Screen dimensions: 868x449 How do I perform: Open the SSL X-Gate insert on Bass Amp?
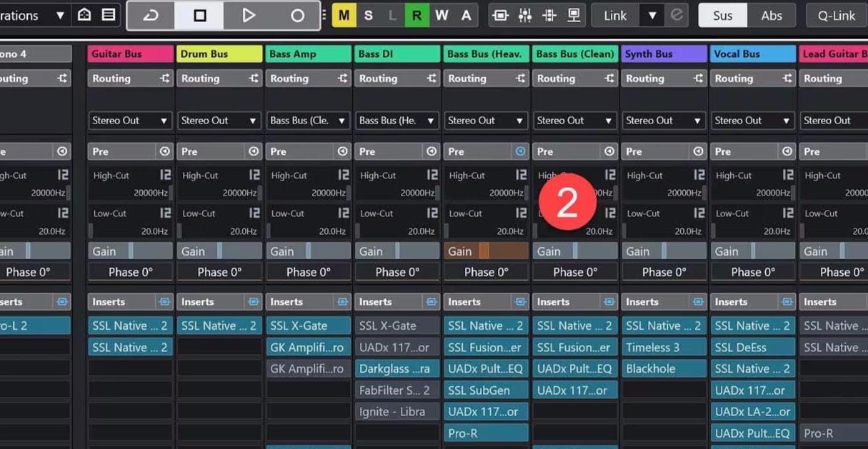point(308,326)
